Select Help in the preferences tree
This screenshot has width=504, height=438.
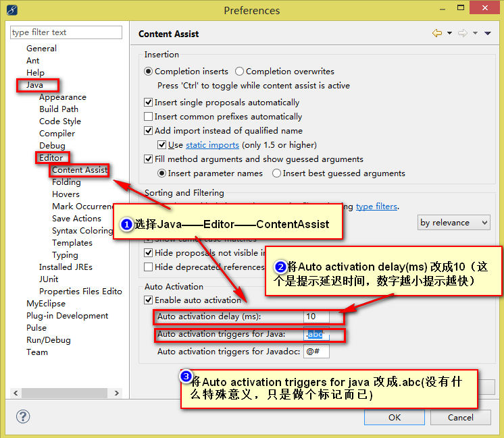35,73
